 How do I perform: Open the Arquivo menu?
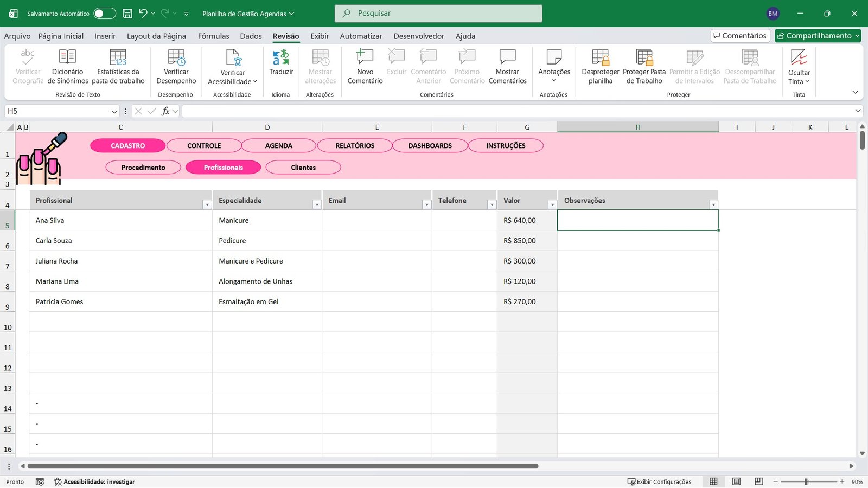(x=17, y=36)
